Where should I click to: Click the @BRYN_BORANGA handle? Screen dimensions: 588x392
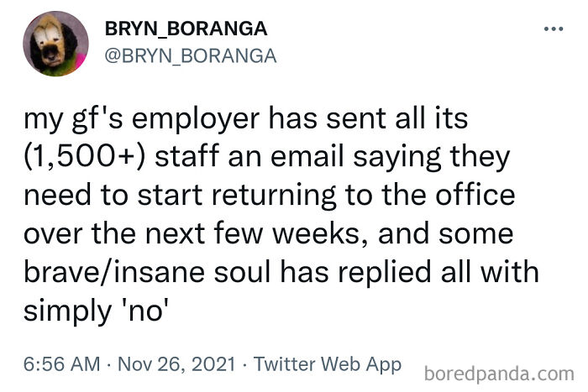[191, 55]
